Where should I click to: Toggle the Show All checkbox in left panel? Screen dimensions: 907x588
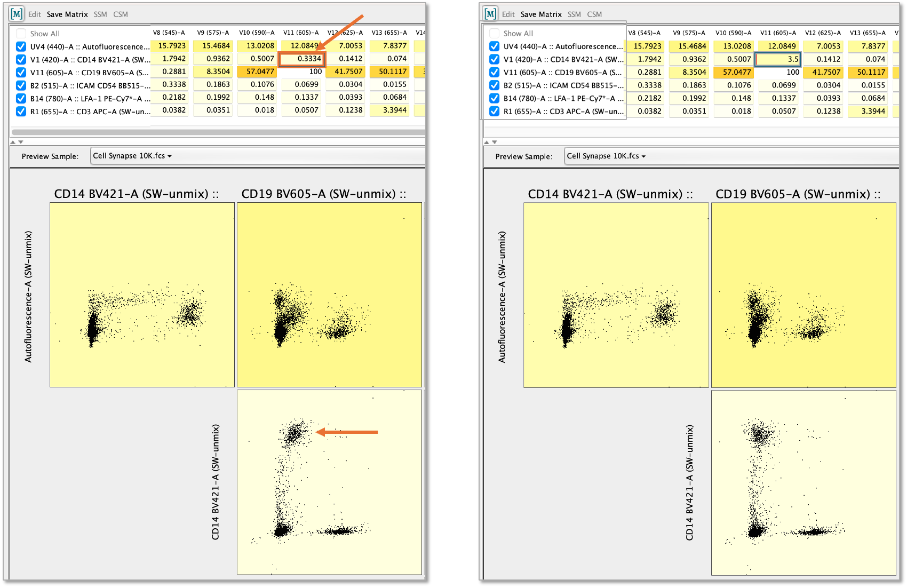click(21, 34)
